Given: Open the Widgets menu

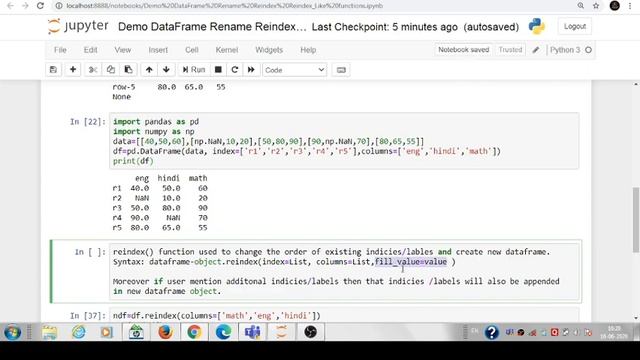Looking at the screenshot, I should [269, 50].
